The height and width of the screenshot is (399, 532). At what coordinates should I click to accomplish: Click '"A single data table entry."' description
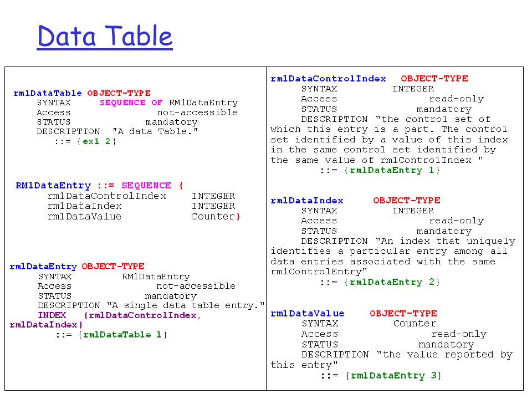(x=186, y=305)
